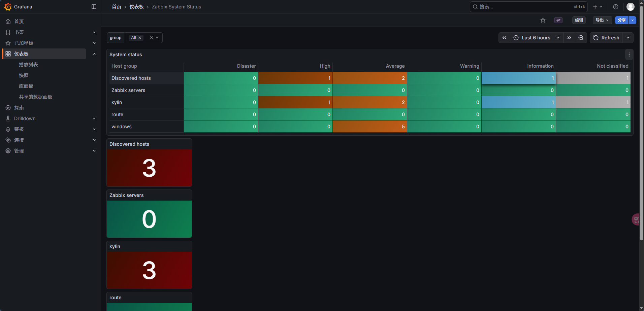This screenshot has height=311, width=644.
Task: Click the purple arrows icon next to the star
Action: (558, 20)
